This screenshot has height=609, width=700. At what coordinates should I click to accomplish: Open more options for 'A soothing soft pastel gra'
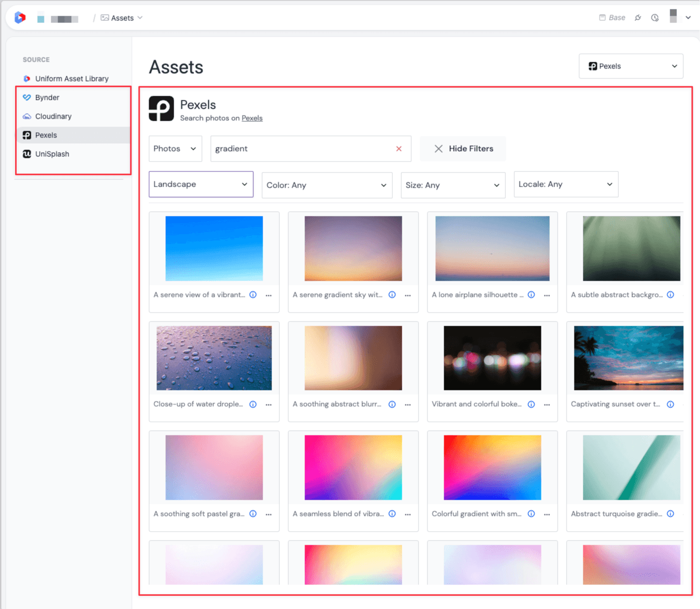(269, 514)
